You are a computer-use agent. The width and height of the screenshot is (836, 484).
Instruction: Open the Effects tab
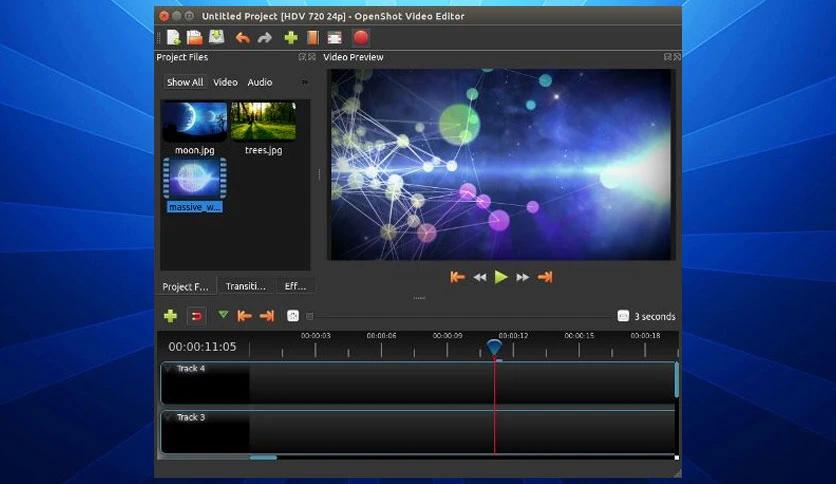point(295,286)
